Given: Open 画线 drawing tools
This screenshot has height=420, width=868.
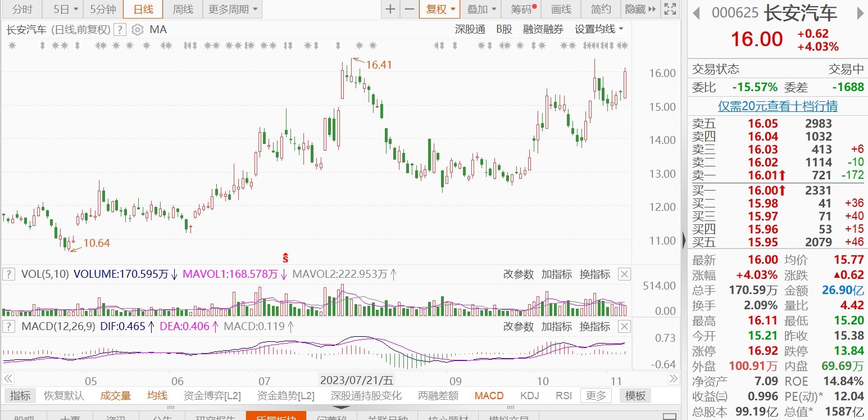Looking at the screenshot, I should [x=561, y=9].
